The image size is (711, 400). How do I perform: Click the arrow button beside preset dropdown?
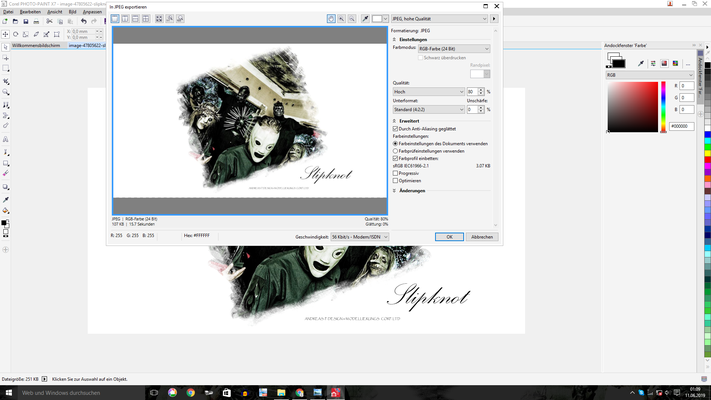coord(494,19)
